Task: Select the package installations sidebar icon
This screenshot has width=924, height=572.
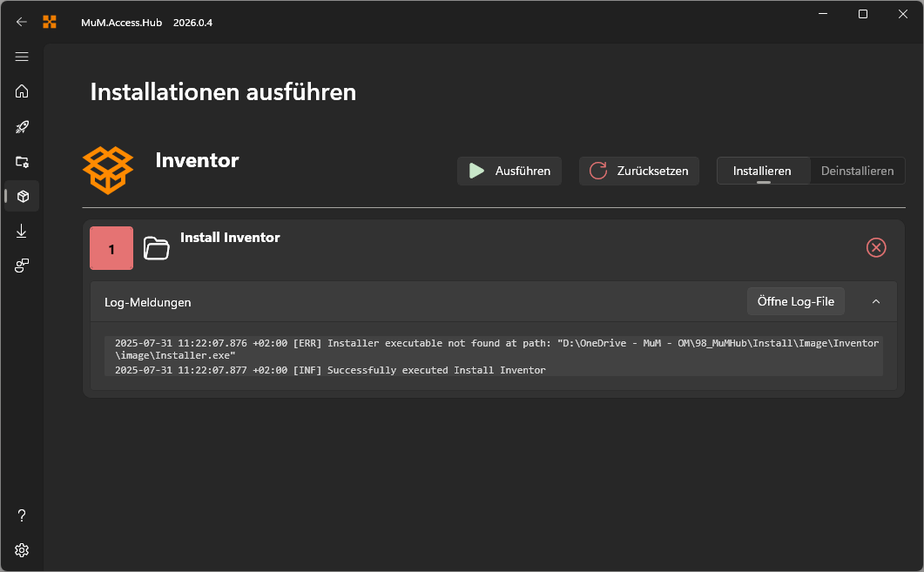Action: (21, 196)
